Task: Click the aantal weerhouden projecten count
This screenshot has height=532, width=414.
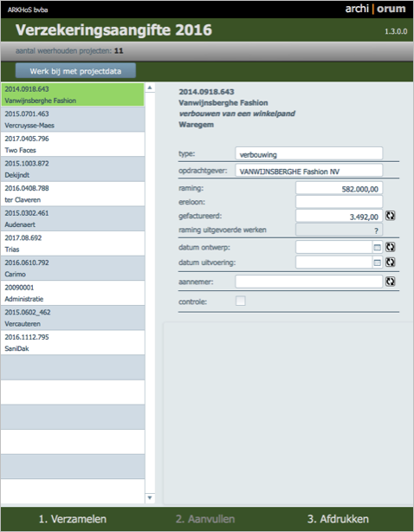Action: (119, 51)
